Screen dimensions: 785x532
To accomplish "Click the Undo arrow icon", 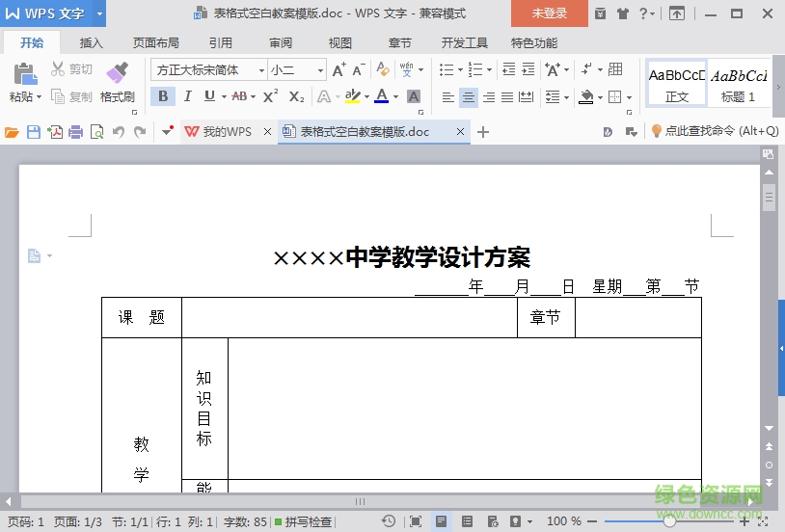I will (x=119, y=132).
